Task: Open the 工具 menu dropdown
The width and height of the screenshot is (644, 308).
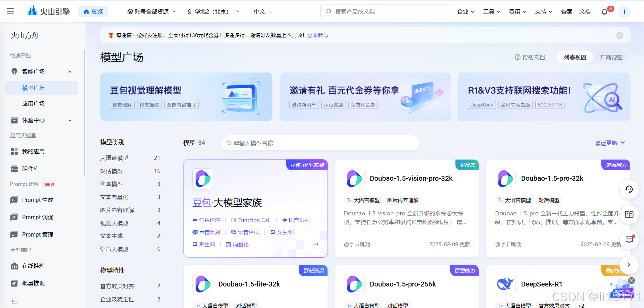Action: [491, 11]
